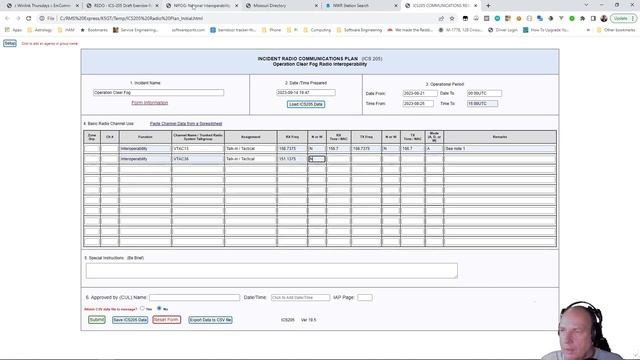
Task: Focus the Special Instructions text area
Action: 271,270
